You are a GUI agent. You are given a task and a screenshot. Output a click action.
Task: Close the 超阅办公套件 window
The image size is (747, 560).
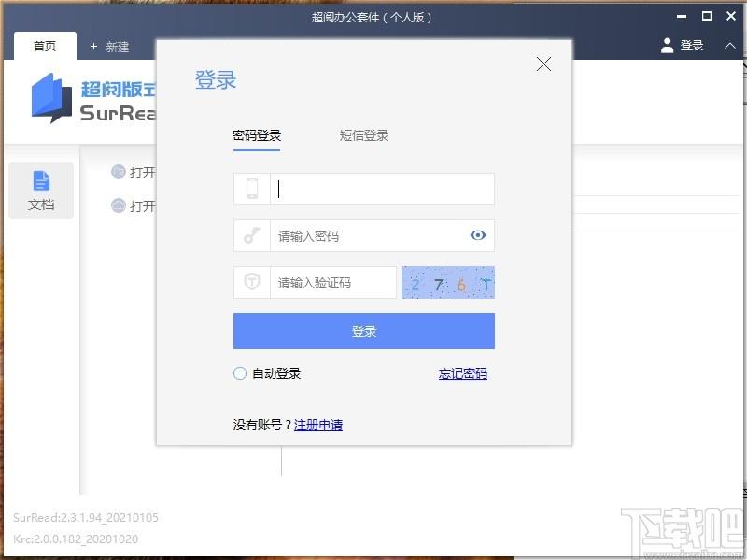pyautogui.click(x=731, y=16)
